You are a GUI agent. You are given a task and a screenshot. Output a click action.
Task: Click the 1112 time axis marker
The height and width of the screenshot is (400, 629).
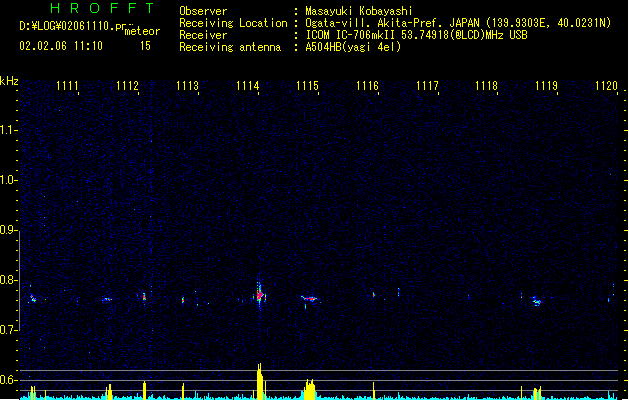pos(127,86)
